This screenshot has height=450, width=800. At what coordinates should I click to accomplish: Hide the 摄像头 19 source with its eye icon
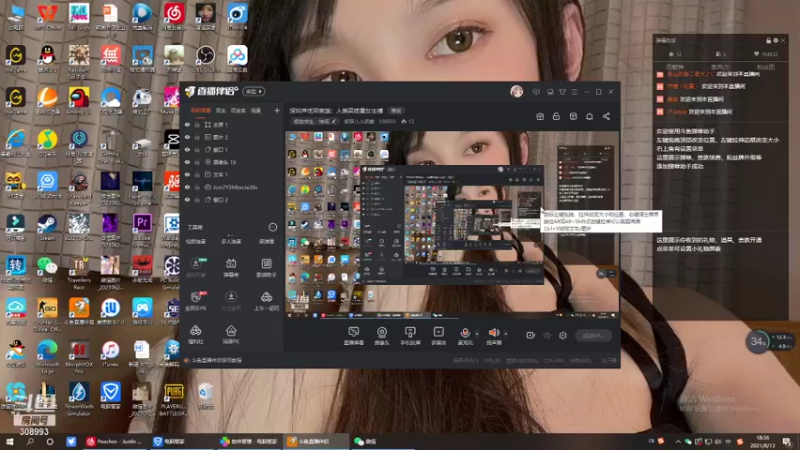click(187, 162)
